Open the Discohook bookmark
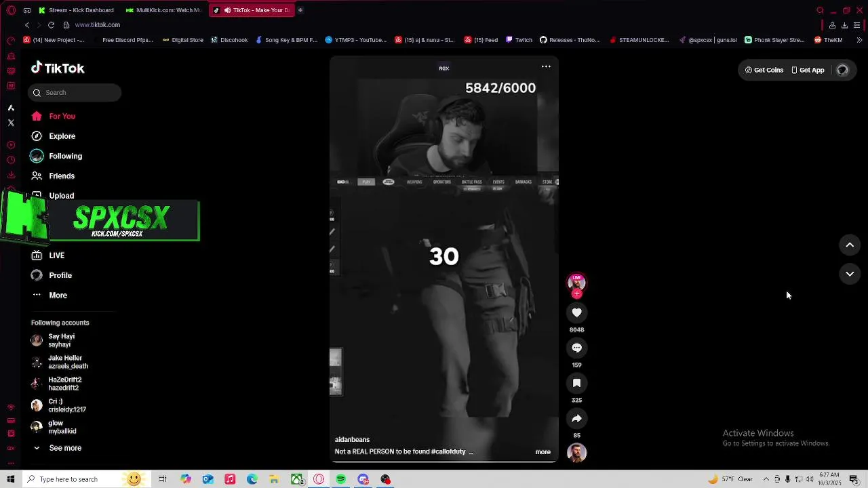The height and width of the screenshot is (488, 868). tap(229, 40)
